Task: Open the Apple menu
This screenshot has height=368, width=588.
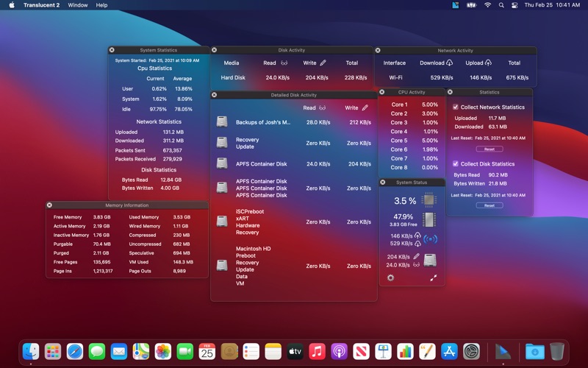Action: coord(12,5)
